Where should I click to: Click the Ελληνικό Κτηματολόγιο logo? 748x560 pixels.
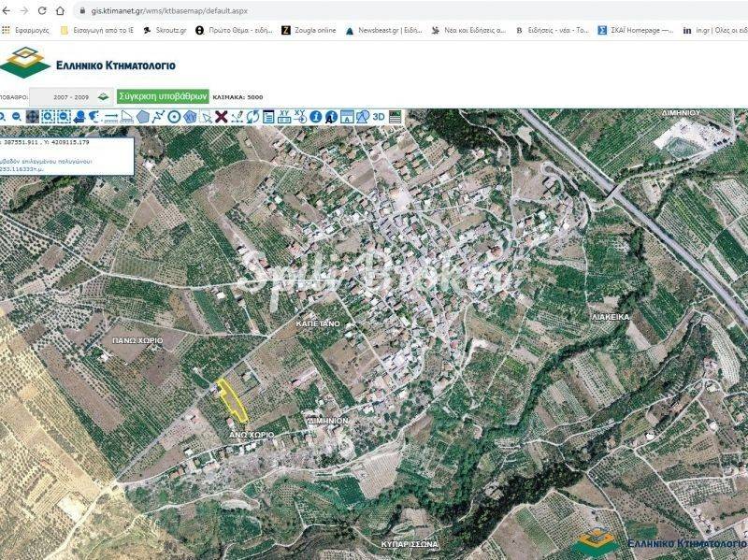89,63
